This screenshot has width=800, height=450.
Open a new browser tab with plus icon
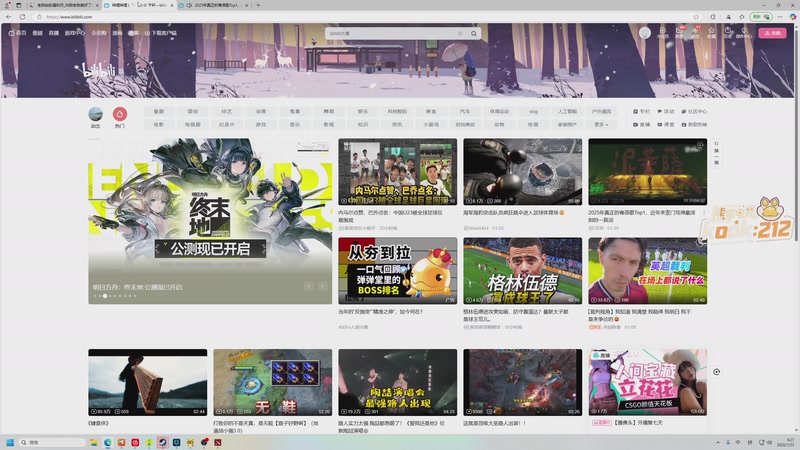click(258, 5)
